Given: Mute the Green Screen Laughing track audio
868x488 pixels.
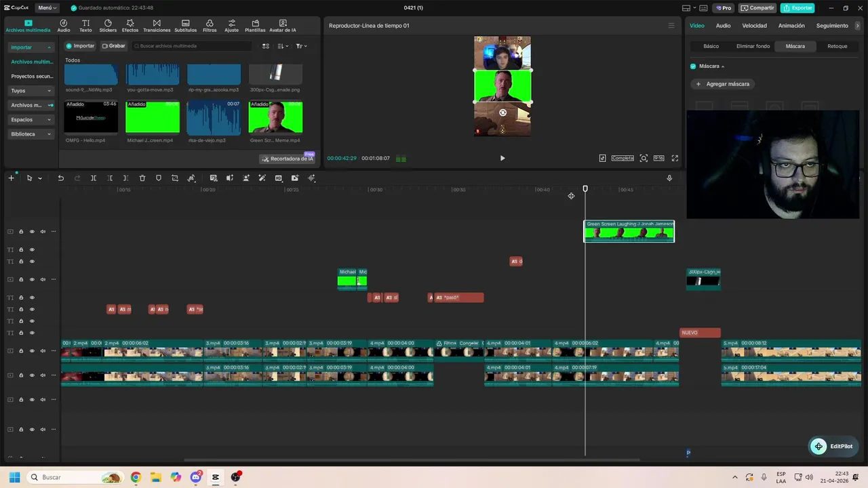Looking at the screenshot, I should point(43,232).
